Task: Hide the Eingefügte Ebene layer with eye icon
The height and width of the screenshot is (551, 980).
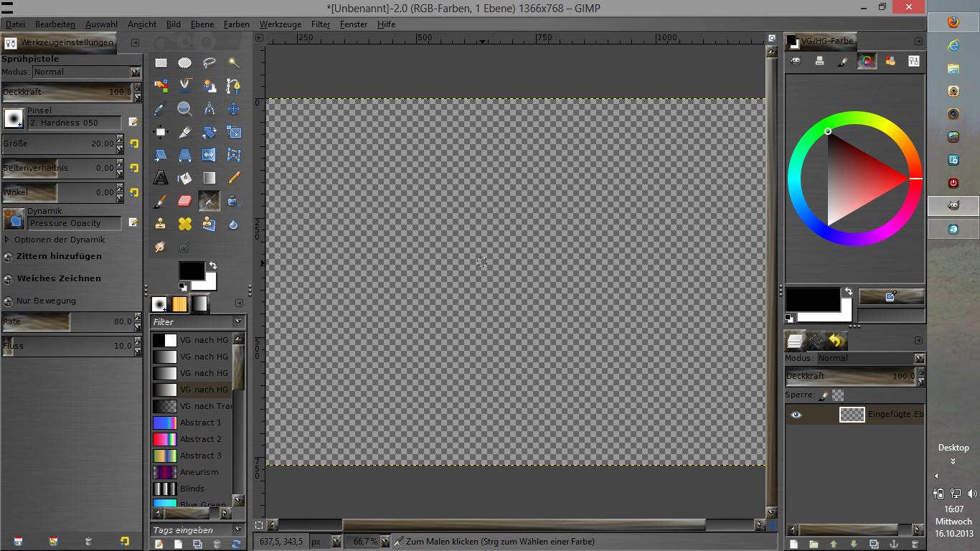Action: [x=796, y=415]
